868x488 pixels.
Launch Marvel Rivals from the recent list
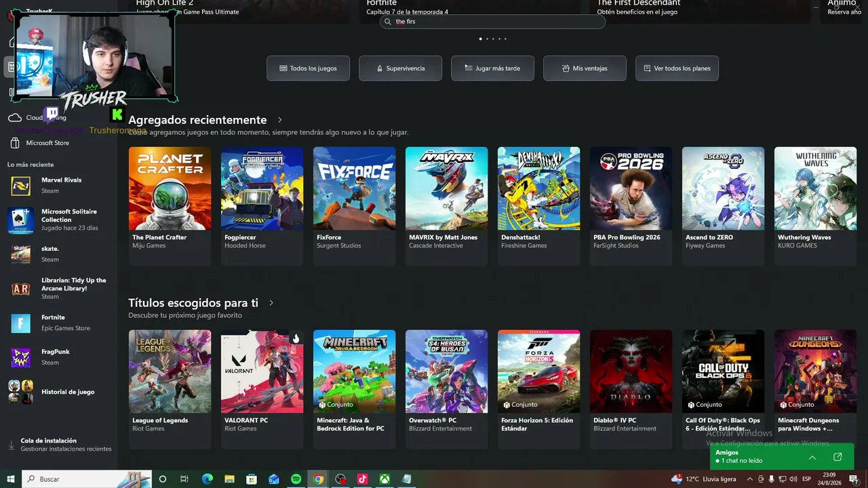pos(58,185)
